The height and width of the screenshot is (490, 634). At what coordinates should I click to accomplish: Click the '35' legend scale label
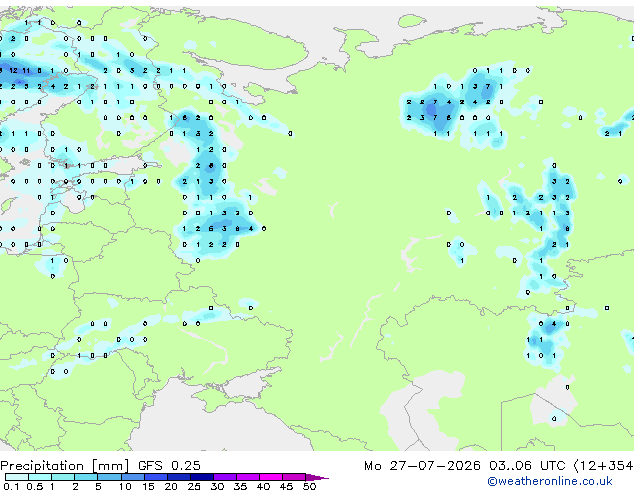240,486
